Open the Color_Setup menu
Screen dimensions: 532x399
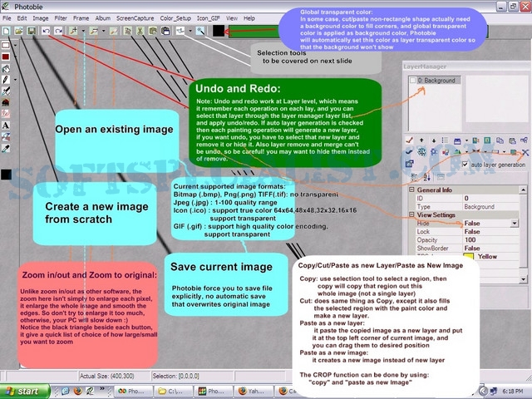point(175,18)
